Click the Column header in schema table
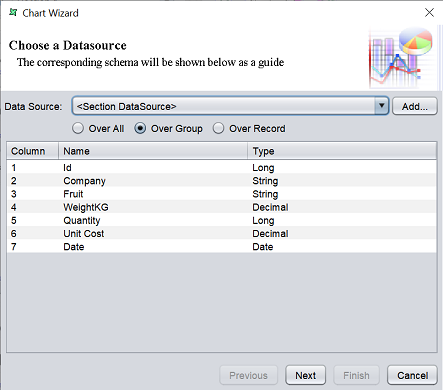Screen dimensions: 443x390 (33, 151)
